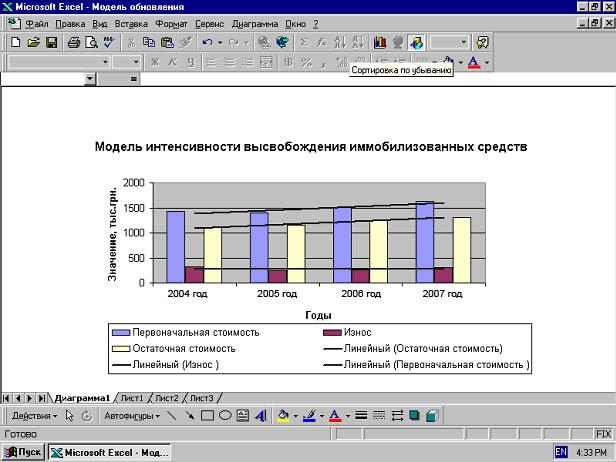Paste using the clipboard icon
The image size is (616, 462).
click(167, 42)
